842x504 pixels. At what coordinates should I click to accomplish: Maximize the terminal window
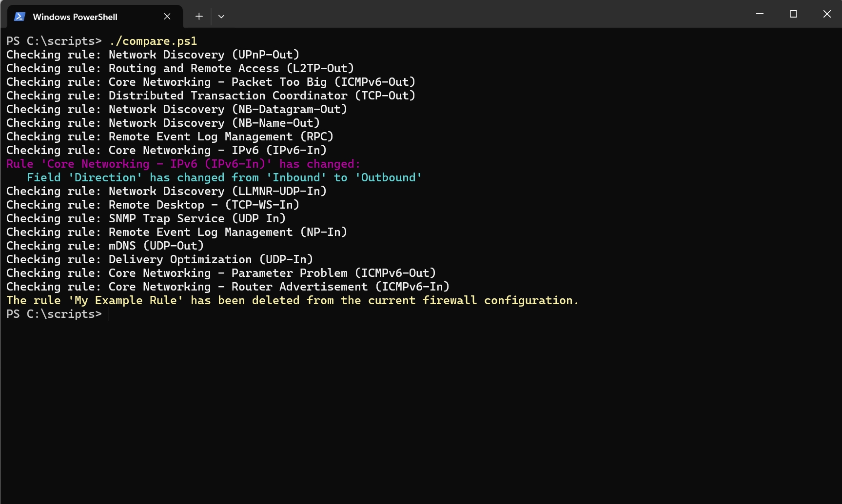pos(793,14)
